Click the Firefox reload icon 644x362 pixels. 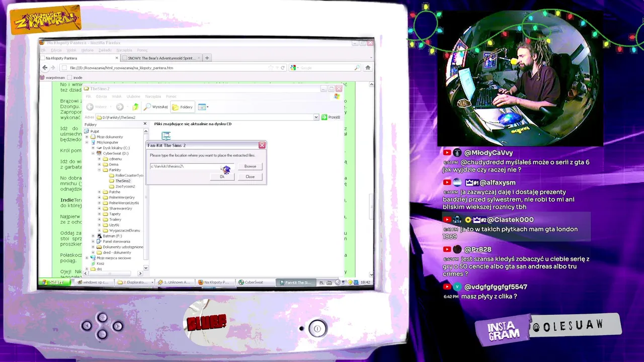[283, 68]
